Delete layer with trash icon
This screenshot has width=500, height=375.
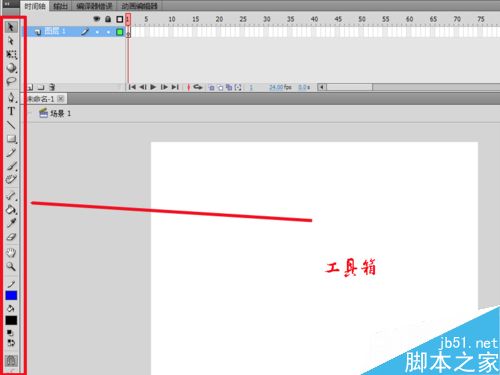pos(52,87)
